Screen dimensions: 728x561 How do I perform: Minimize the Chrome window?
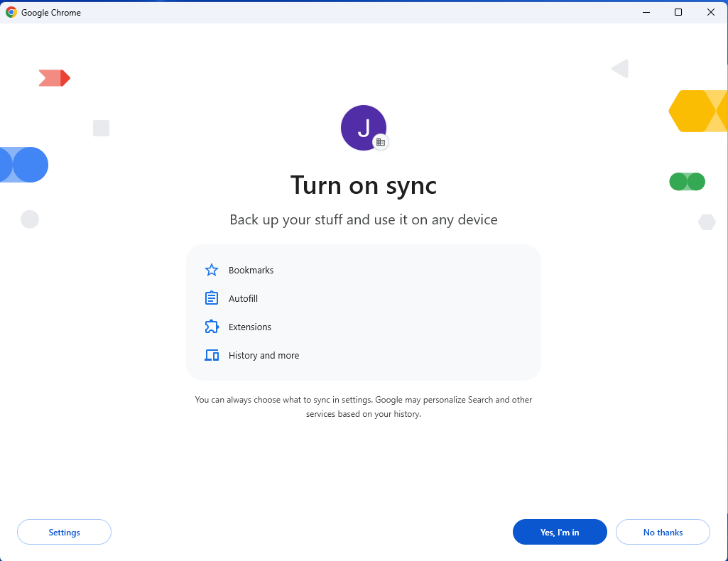click(646, 12)
